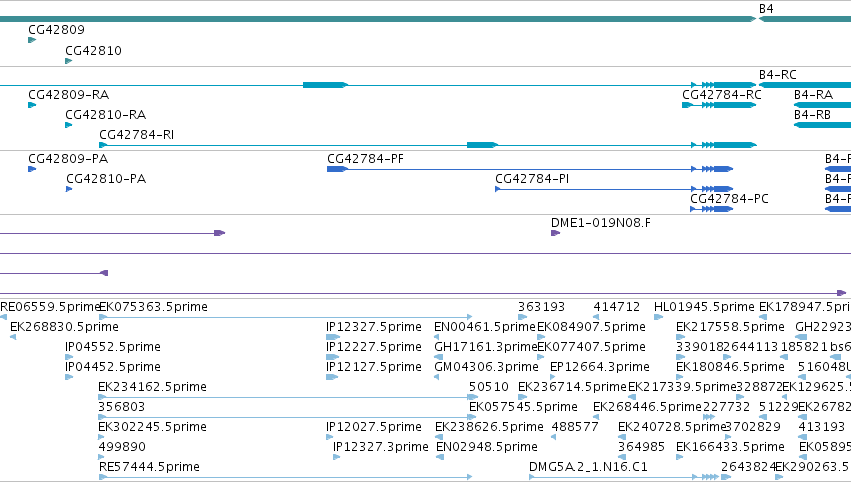Select the EK217558.5prime EST label
The image size is (851, 482).
pos(730,327)
